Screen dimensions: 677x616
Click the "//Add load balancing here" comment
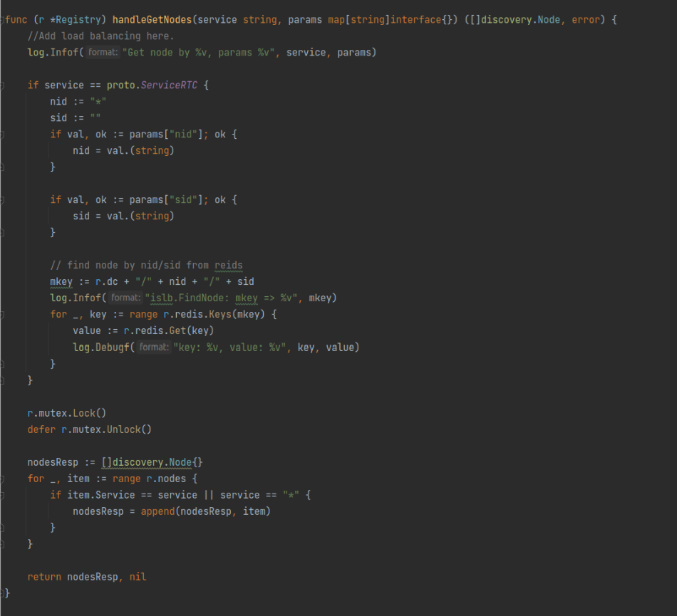click(x=100, y=36)
